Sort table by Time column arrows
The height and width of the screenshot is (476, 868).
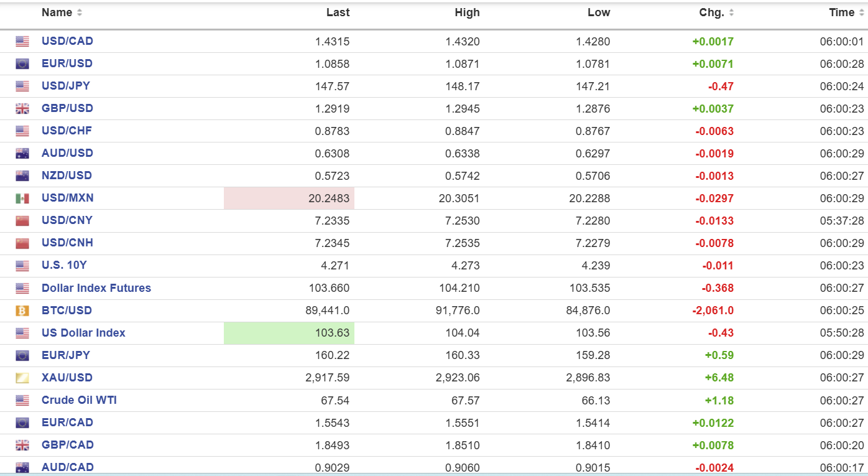tap(861, 13)
